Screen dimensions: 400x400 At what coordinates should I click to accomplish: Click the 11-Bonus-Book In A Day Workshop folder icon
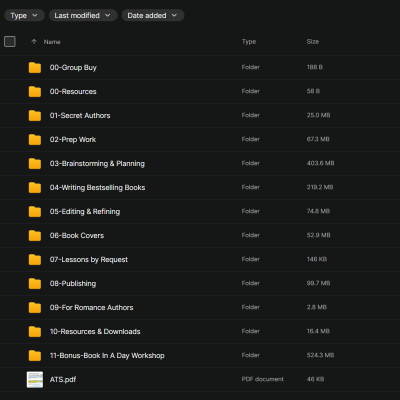tap(35, 356)
